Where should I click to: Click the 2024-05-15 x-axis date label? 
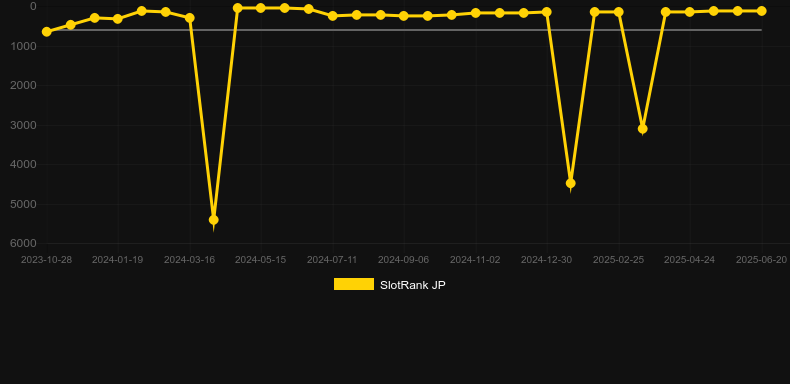260,260
